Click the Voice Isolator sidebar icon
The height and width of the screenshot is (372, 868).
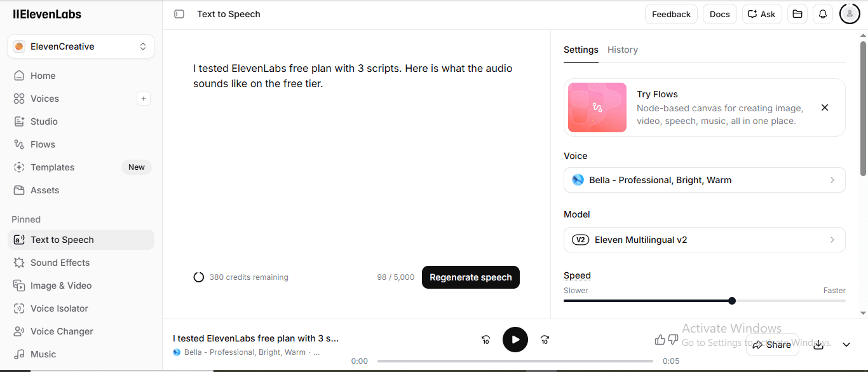click(x=19, y=308)
